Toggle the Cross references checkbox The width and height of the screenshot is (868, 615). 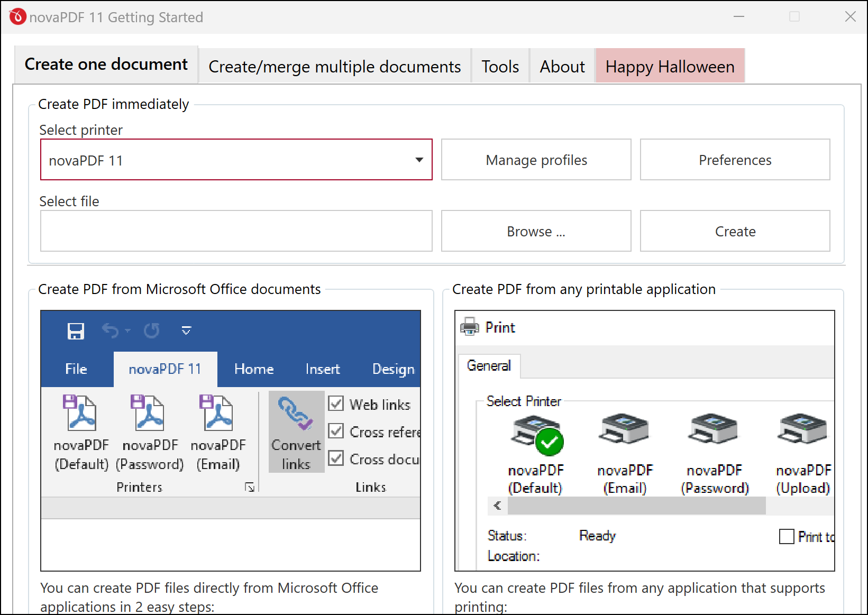pos(336,431)
